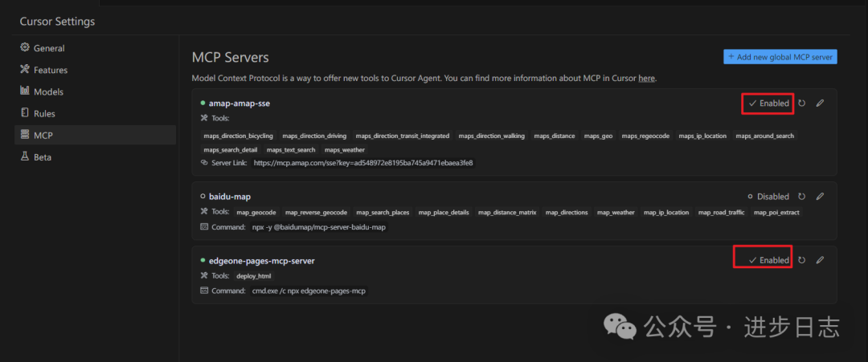
Task: Click the gear icon beside General
Action: pyautogui.click(x=24, y=47)
